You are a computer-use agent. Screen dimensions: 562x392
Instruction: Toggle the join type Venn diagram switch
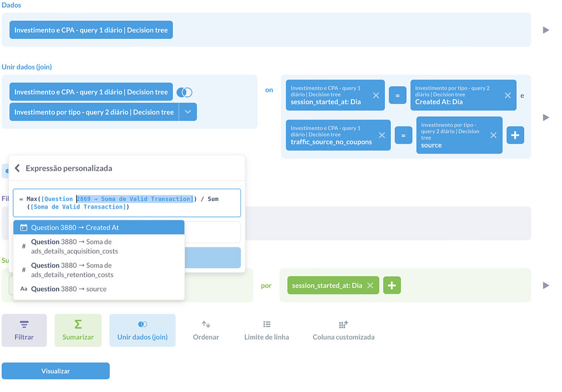(x=185, y=92)
